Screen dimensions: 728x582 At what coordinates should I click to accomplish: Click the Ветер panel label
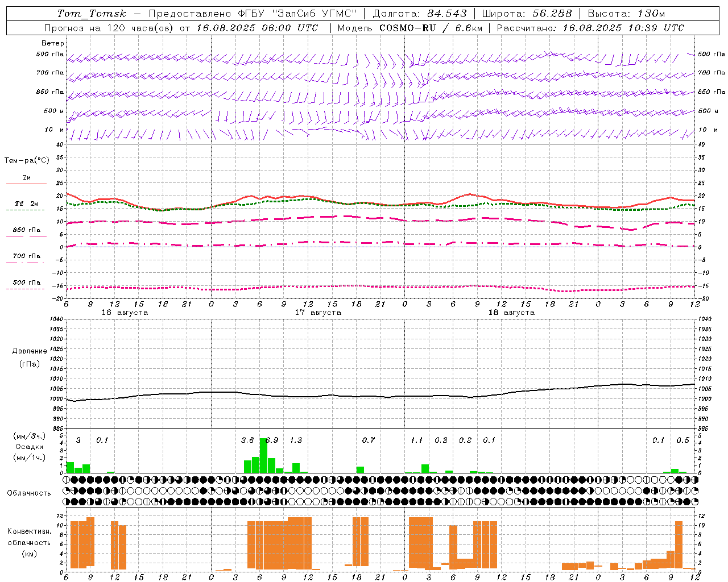click(x=53, y=43)
